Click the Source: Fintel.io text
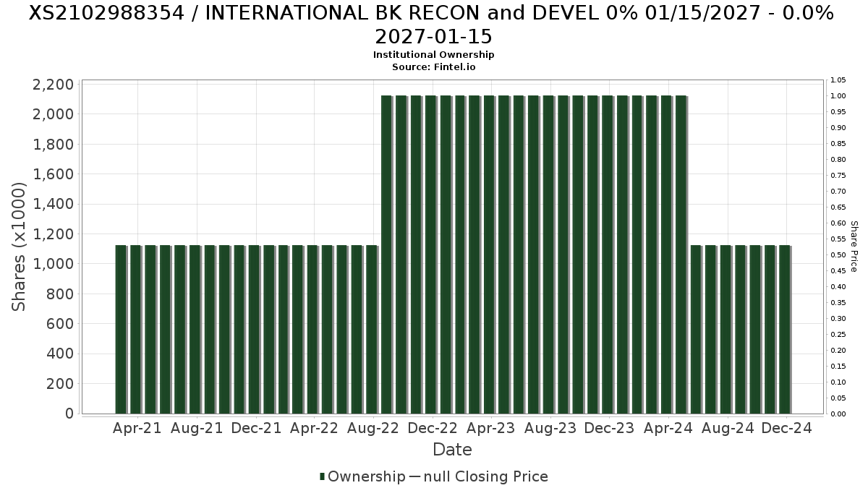 434,67
